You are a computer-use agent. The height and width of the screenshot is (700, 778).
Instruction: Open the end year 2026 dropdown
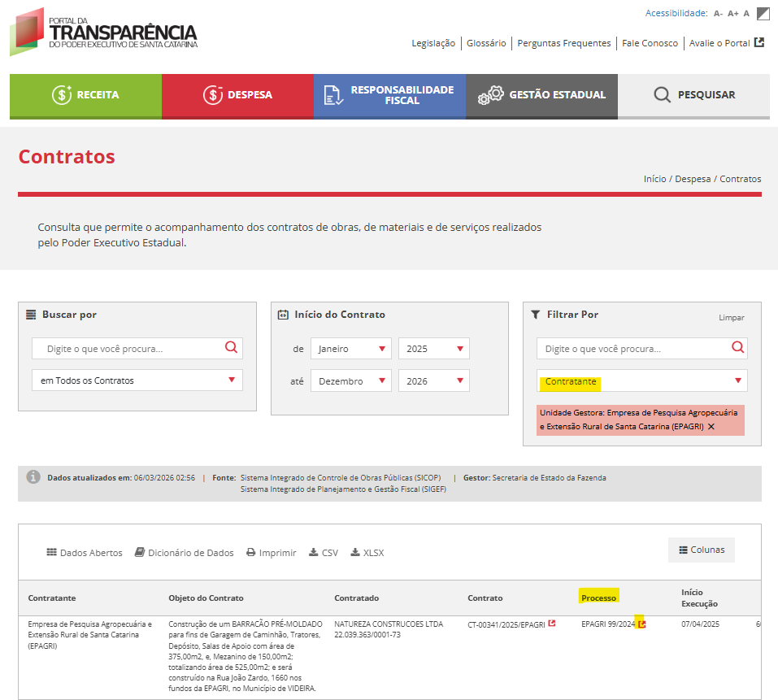pos(433,380)
